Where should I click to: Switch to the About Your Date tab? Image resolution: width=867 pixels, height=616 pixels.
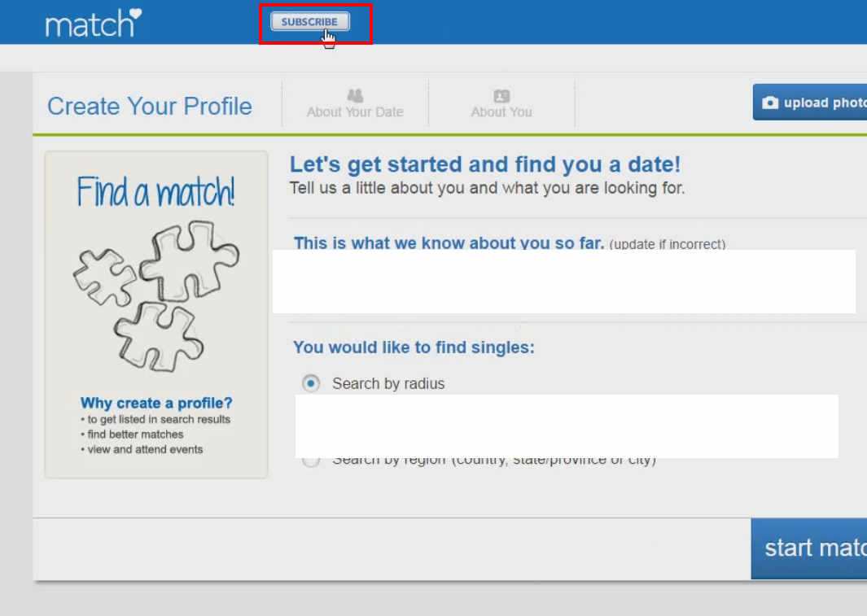click(354, 103)
